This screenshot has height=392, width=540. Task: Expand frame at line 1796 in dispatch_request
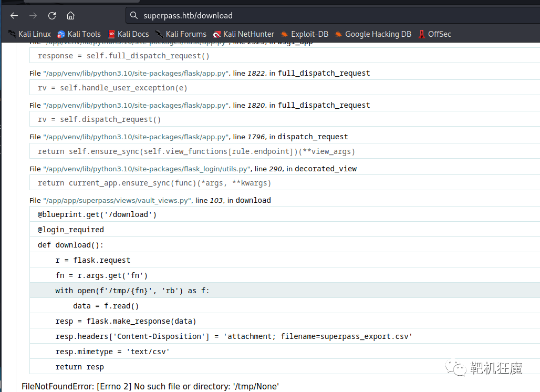[x=189, y=137]
